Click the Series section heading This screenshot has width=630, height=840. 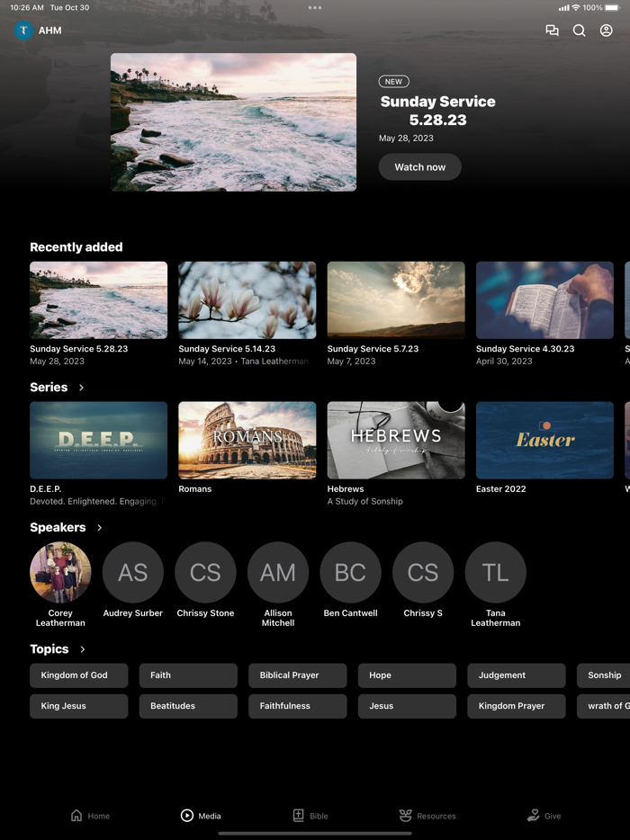49,388
